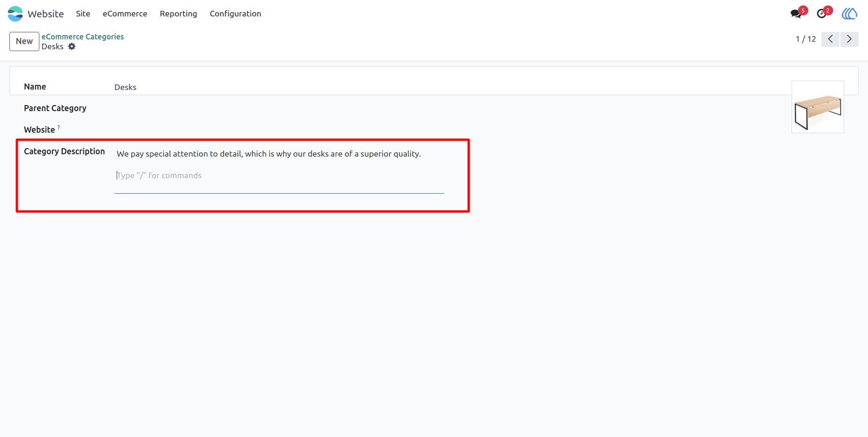The height and width of the screenshot is (437, 868).
Task: Edit the Name field containing Desks
Action: pos(279,87)
